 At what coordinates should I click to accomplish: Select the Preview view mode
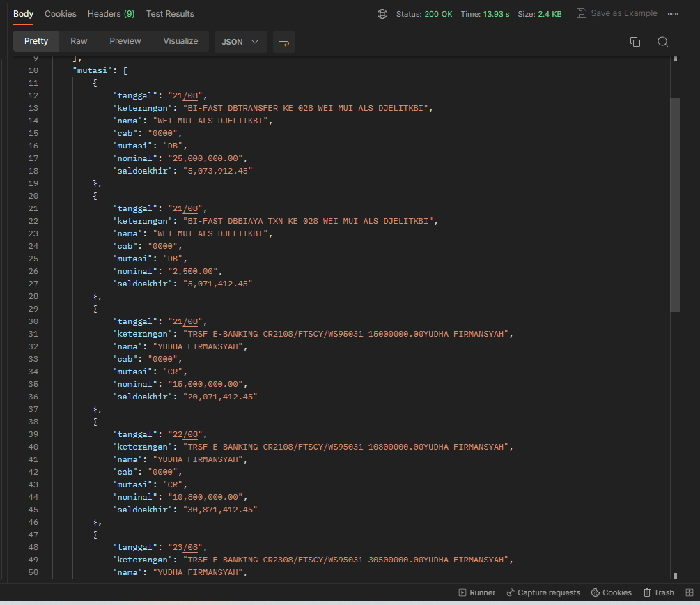pyautogui.click(x=125, y=41)
